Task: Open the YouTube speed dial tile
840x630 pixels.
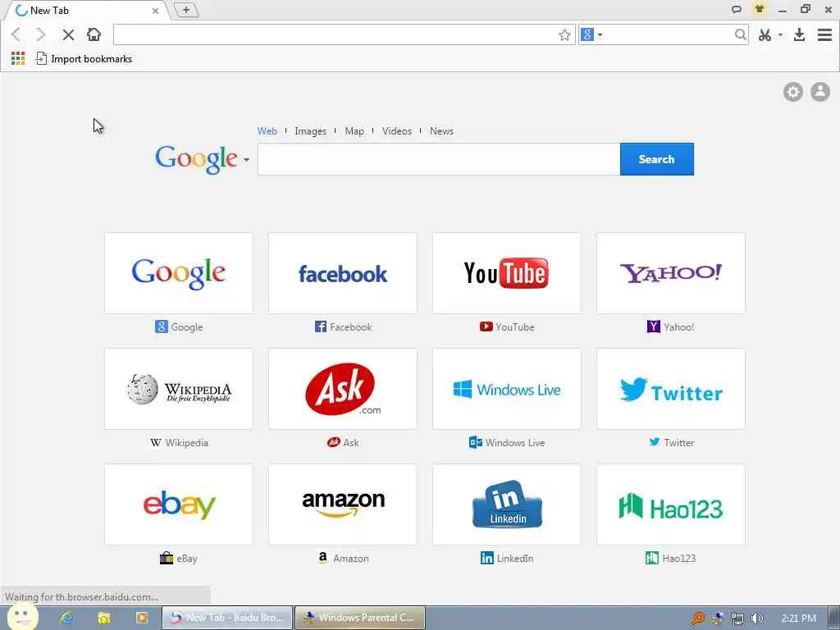Action: coord(507,273)
